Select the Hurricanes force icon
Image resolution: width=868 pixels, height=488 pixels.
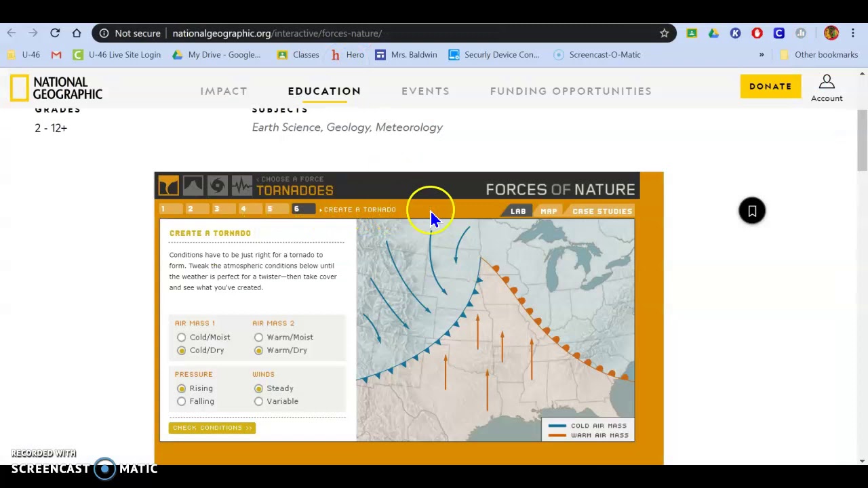[x=218, y=185]
